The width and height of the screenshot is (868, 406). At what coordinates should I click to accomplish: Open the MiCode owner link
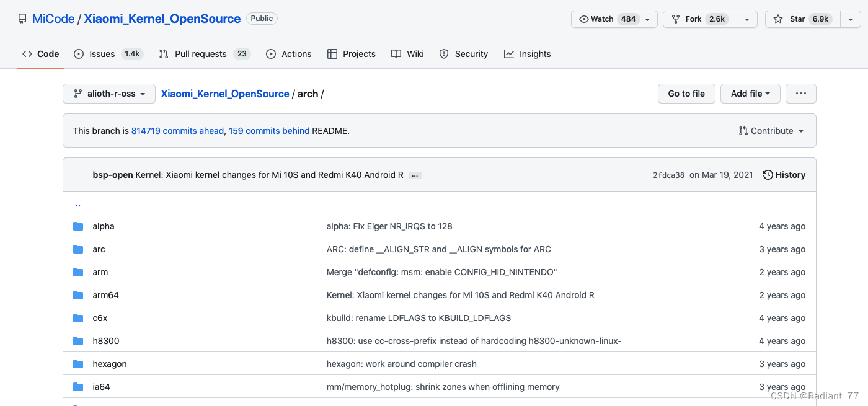tap(53, 19)
